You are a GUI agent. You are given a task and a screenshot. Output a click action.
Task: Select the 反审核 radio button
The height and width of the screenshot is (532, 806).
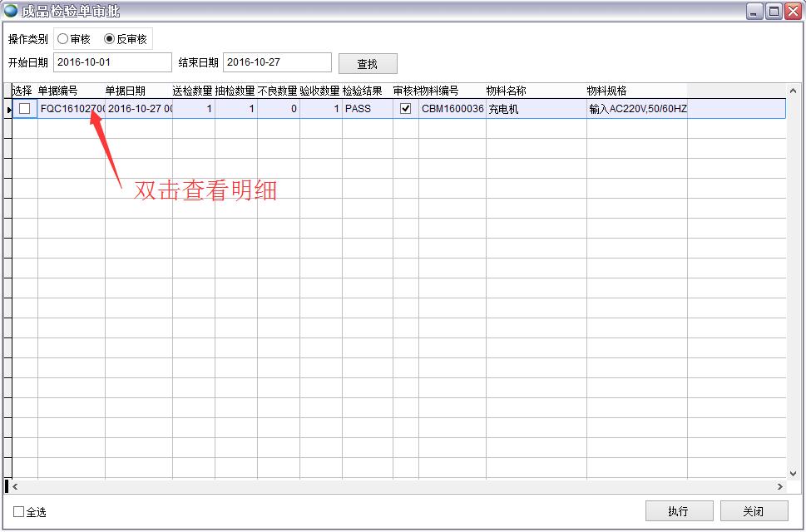coord(109,37)
